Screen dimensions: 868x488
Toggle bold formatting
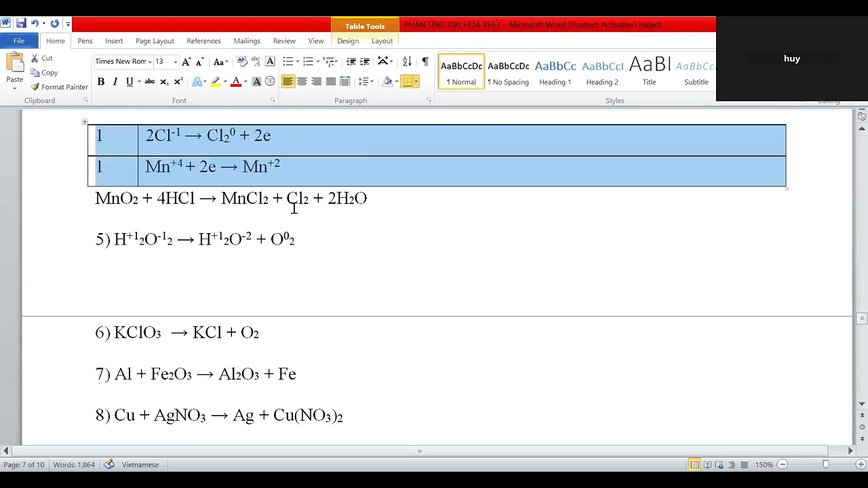click(101, 81)
